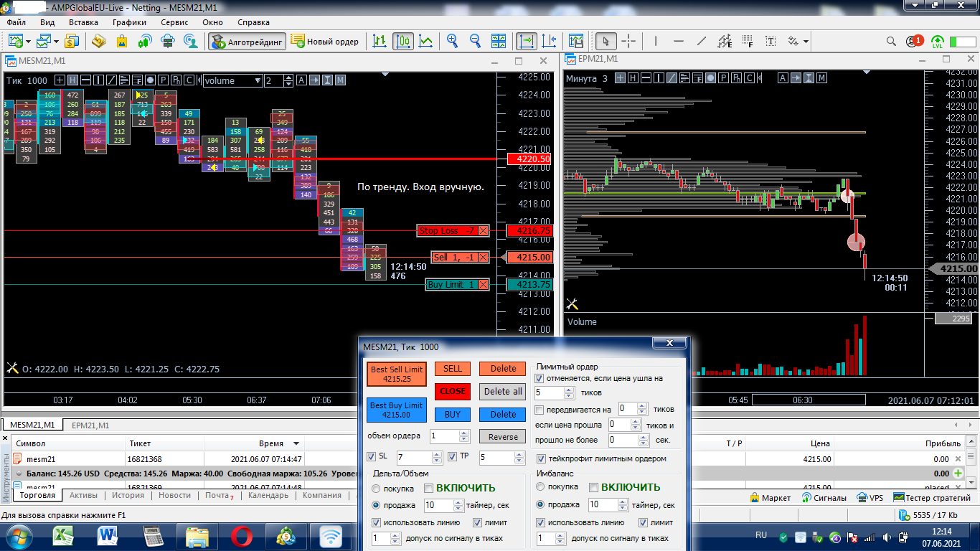
Task: Toggle chart shift from right edge
Action: click(x=550, y=42)
